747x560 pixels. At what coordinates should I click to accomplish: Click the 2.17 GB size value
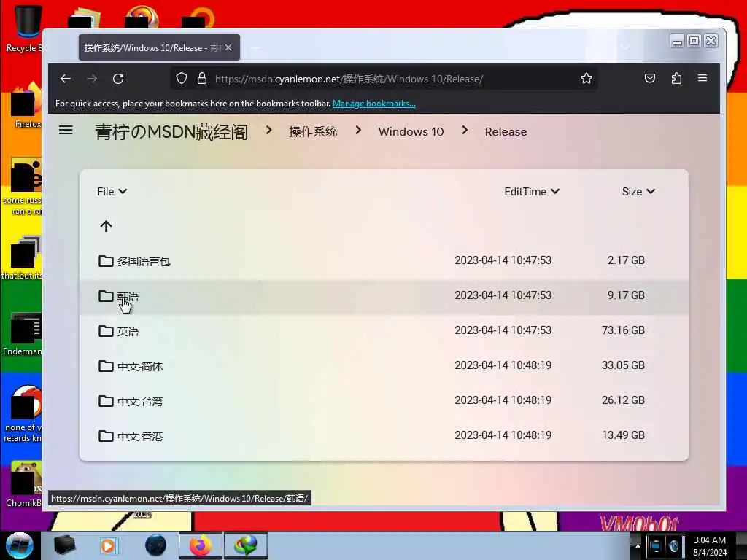pyautogui.click(x=626, y=260)
